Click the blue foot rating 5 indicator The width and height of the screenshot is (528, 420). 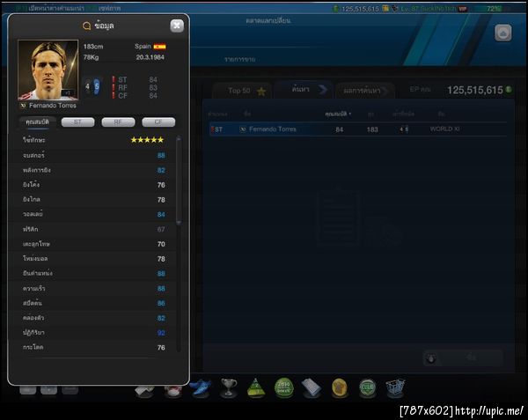tap(97, 86)
